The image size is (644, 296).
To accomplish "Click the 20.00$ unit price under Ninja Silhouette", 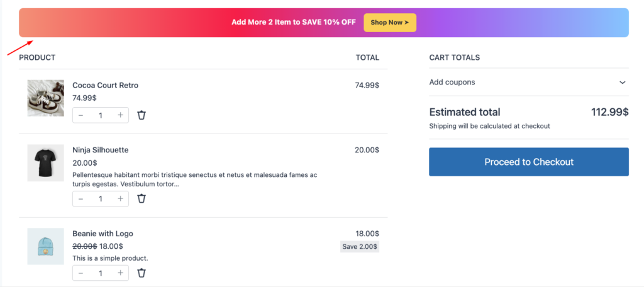I will point(84,162).
